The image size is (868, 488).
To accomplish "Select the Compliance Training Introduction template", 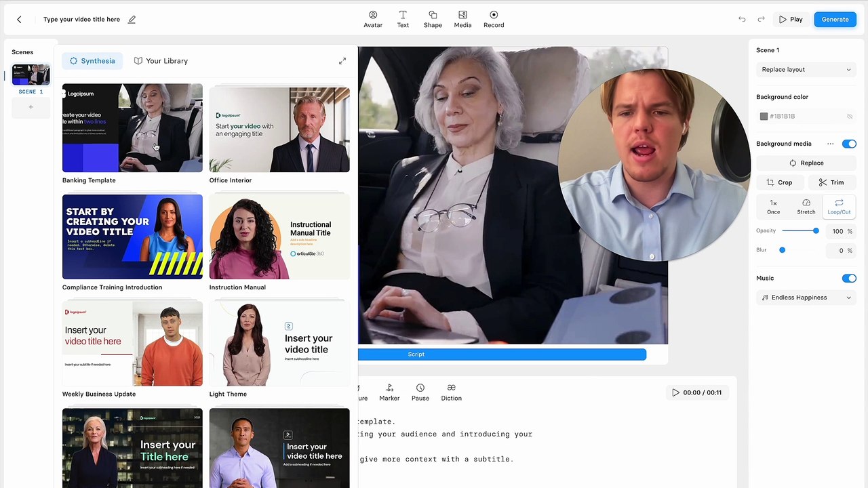I will 132,237.
